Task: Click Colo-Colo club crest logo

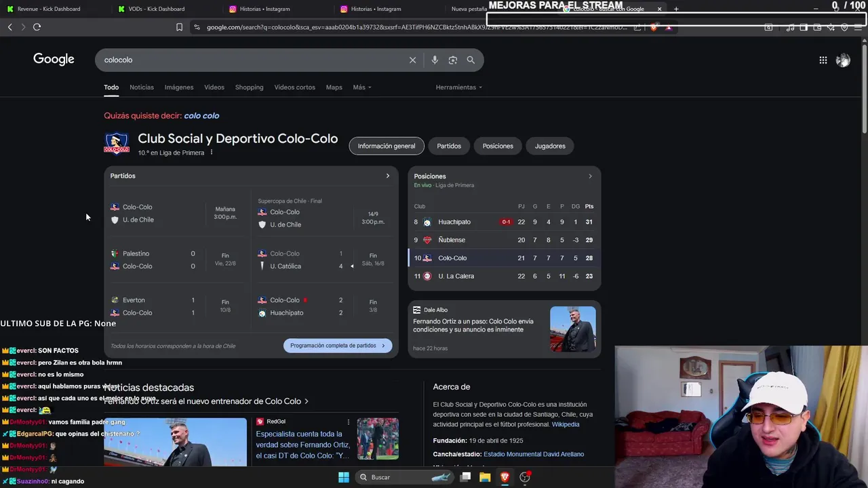Action: (117, 144)
